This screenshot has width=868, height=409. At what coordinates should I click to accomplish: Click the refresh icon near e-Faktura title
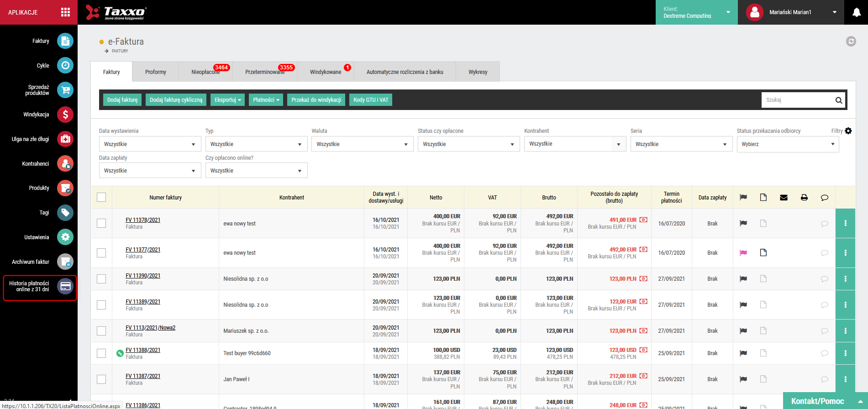click(851, 42)
